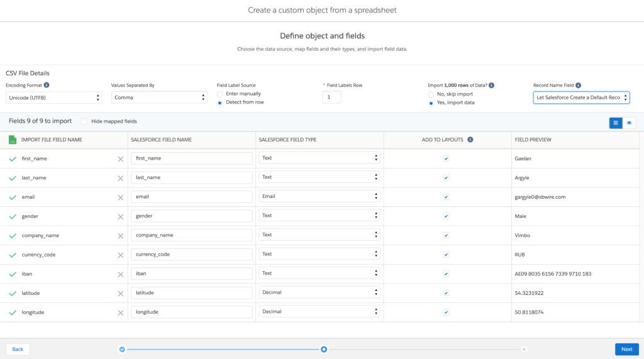644x359 pixels.
Task: Click Salesforce Field Name column header
Action: 161,140
